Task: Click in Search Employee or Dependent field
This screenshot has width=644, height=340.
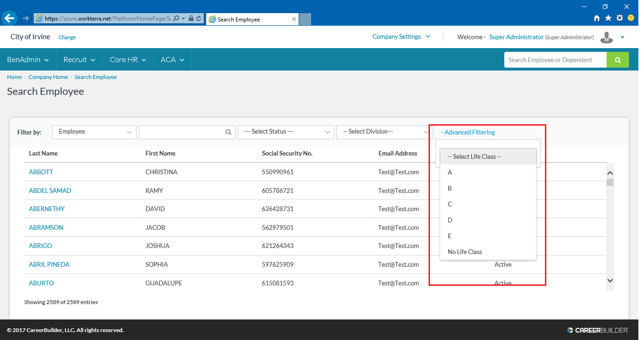Action: pos(555,60)
